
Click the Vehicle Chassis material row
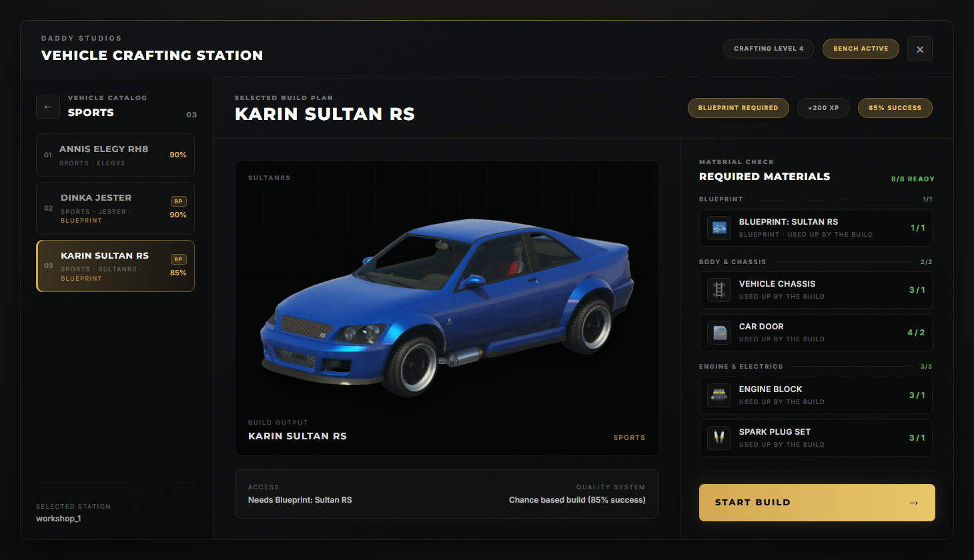coord(816,290)
